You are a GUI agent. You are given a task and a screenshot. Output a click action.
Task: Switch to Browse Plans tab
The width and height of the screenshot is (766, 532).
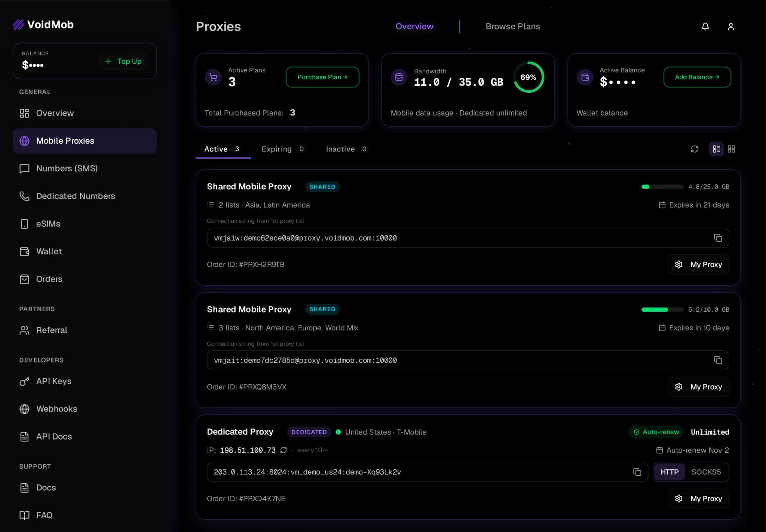pos(513,27)
